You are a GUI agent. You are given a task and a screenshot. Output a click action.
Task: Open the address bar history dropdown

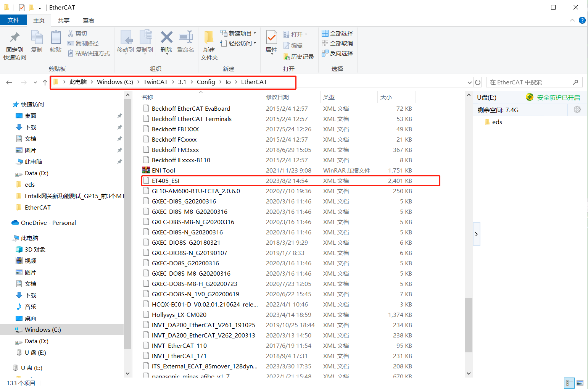(x=470, y=82)
